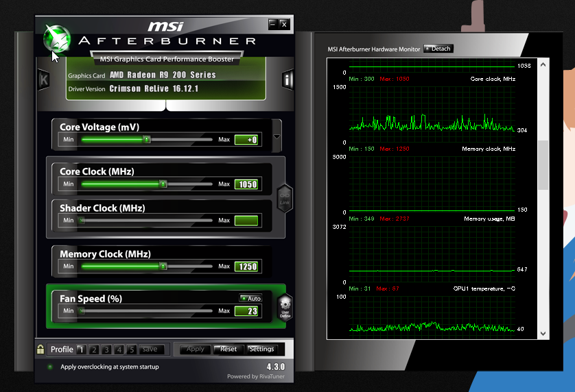This screenshot has width=575, height=392.
Task: Click the MSI Afterburner Hardware Monitor title
Action: 374,49
